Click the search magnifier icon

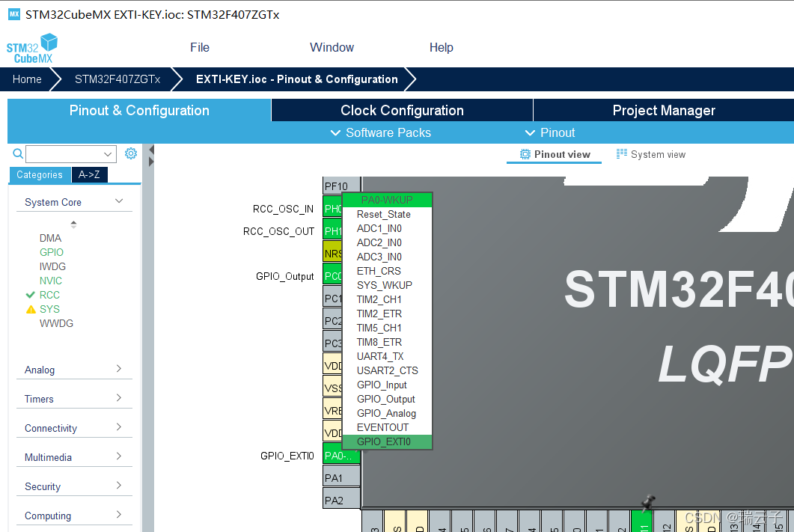[x=16, y=153]
